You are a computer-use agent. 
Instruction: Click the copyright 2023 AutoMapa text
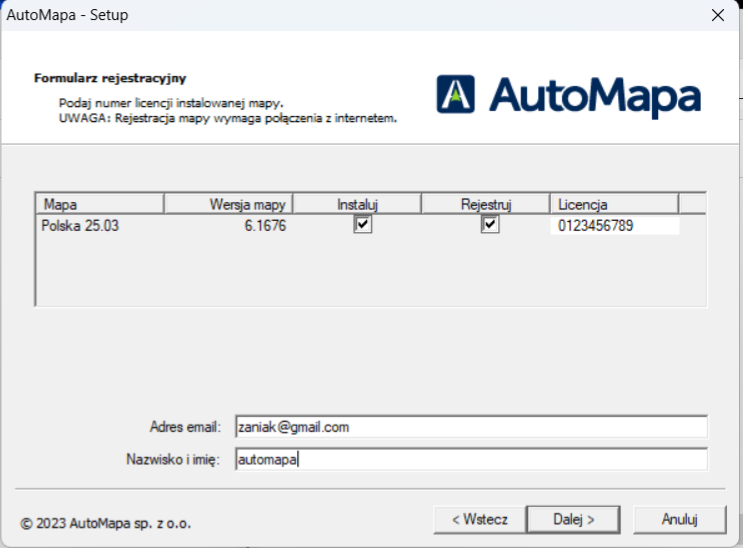point(105,523)
